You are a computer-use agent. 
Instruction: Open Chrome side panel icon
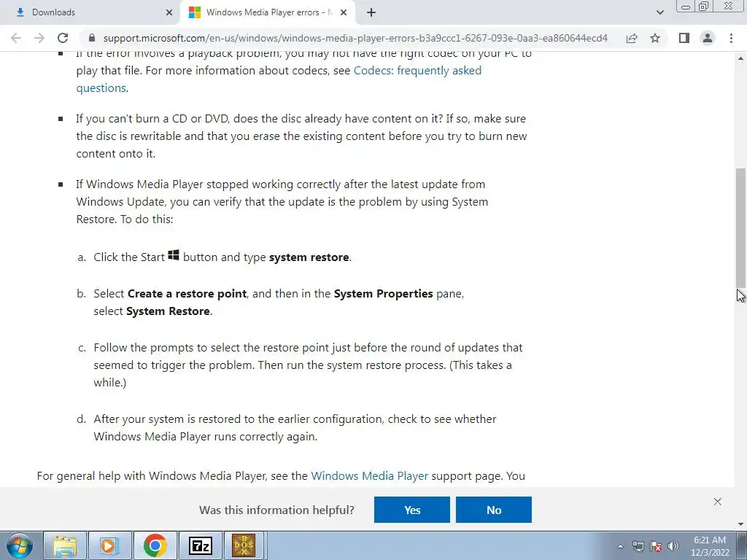684,38
